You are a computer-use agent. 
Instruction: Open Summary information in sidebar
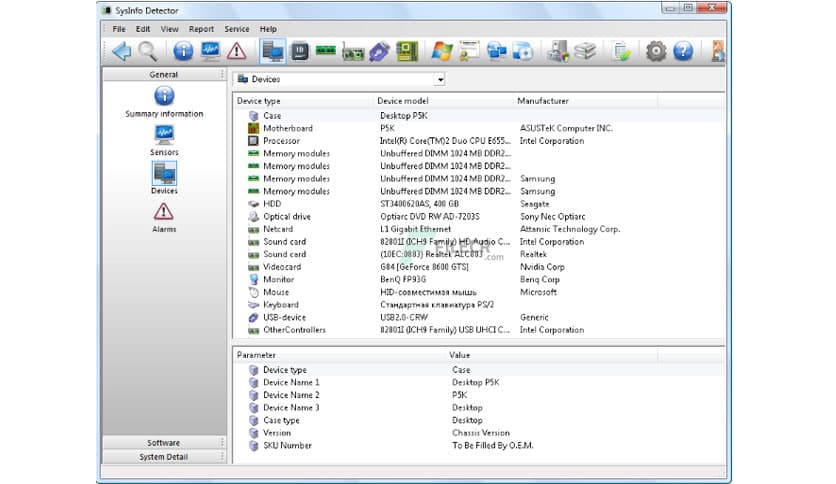click(x=164, y=102)
